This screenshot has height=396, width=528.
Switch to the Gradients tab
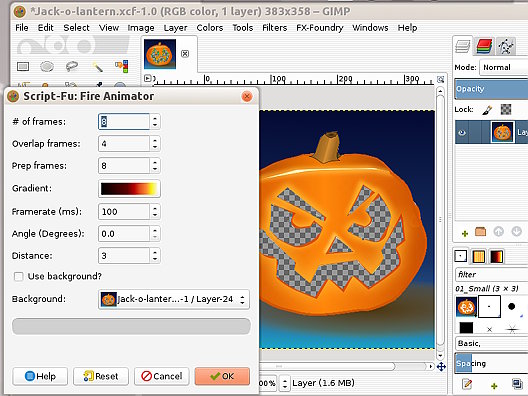pyautogui.click(x=497, y=257)
